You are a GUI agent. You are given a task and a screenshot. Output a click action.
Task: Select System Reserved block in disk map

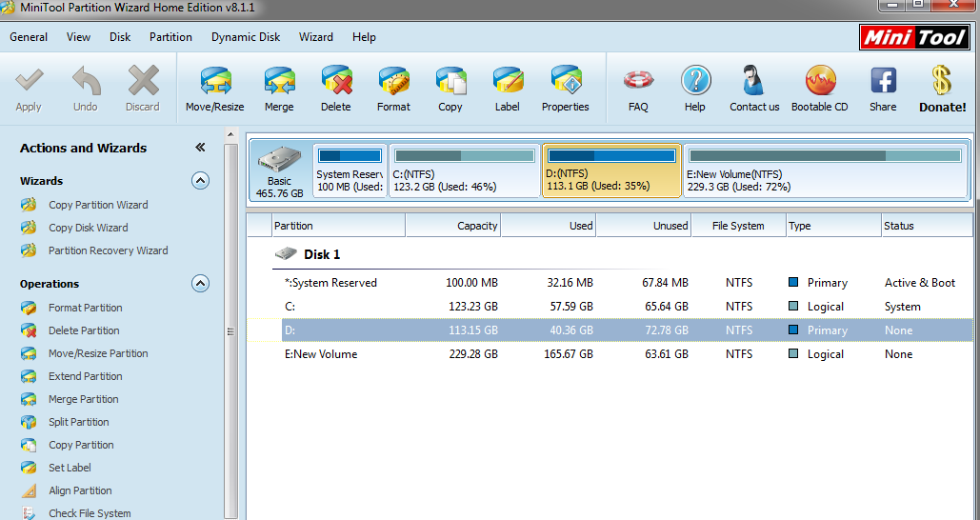350,170
